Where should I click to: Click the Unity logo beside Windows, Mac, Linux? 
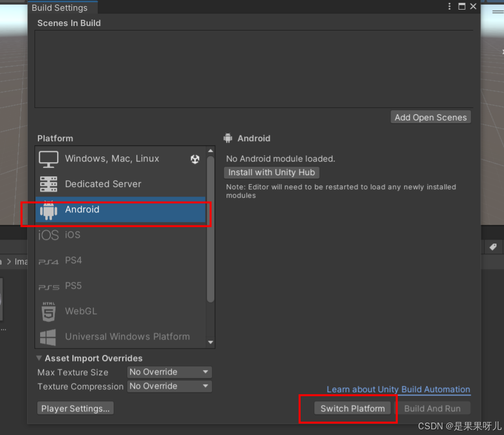[195, 159]
